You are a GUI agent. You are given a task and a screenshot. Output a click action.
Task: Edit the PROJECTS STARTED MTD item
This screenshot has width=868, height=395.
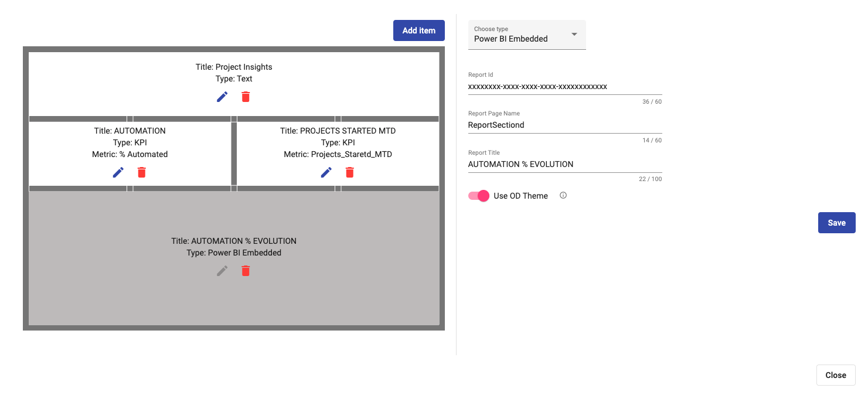click(x=326, y=172)
